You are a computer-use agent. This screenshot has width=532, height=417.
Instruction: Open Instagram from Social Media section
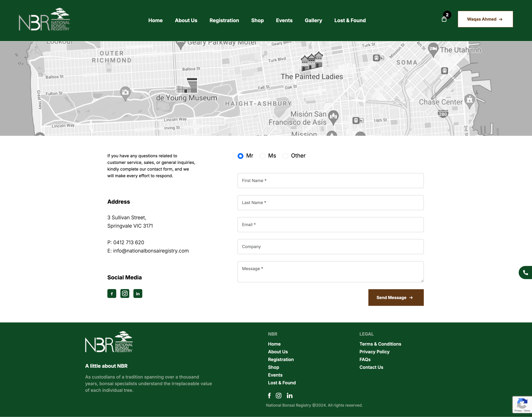tap(125, 294)
